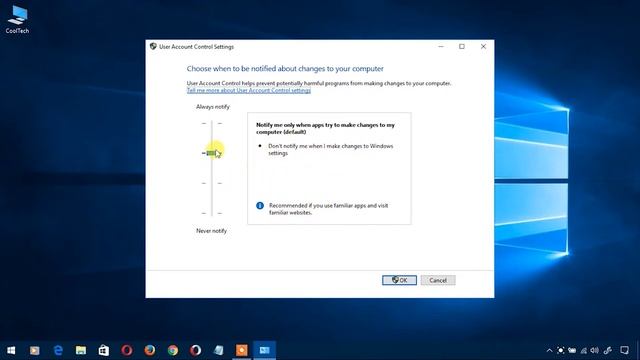Show hidden system tray icons
The height and width of the screenshot is (360, 640).
click(549, 350)
